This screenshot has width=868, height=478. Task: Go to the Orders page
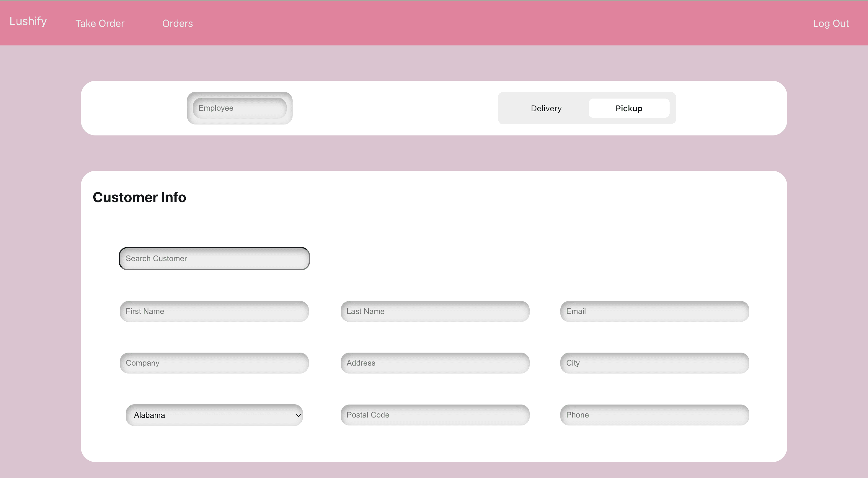pyautogui.click(x=177, y=23)
